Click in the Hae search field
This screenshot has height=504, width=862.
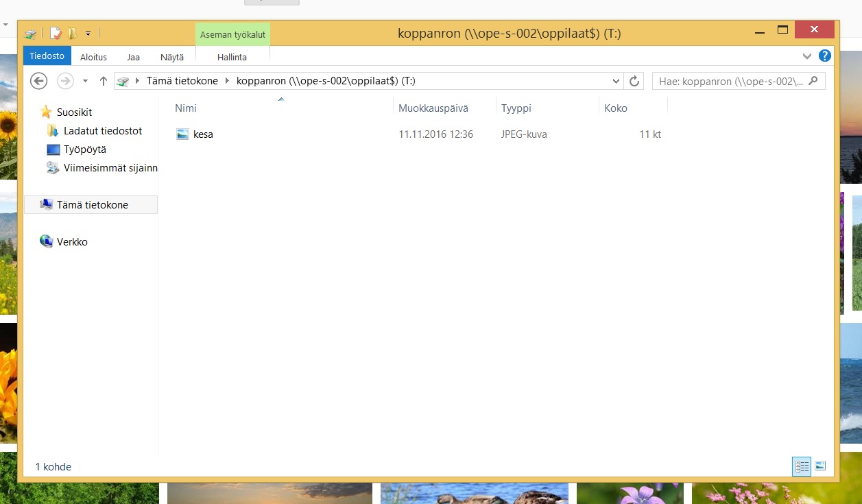pyautogui.click(x=730, y=81)
